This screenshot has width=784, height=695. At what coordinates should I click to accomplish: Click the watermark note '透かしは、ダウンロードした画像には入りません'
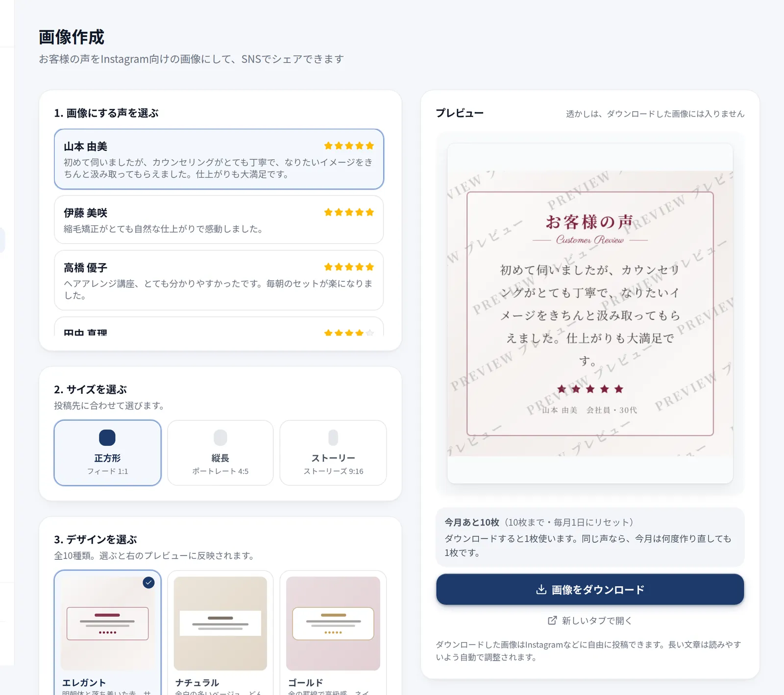coord(655,114)
